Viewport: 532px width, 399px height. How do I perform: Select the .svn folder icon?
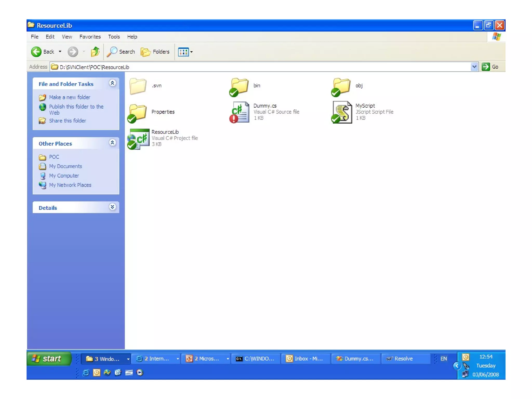coord(138,86)
